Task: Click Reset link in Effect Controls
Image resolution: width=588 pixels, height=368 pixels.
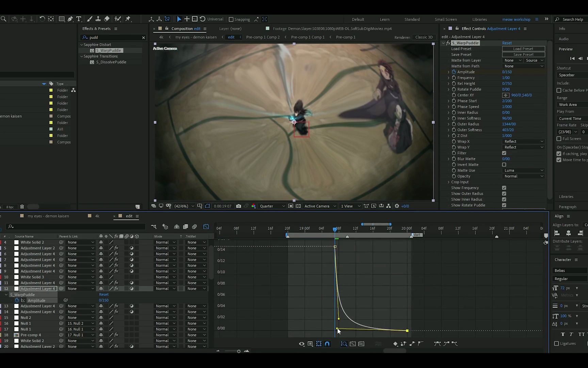Action: 507,43
